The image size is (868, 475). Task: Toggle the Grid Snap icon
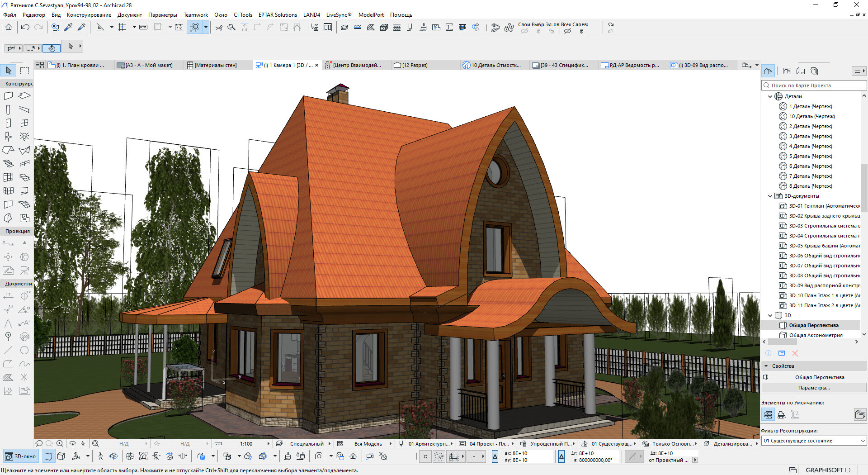tap(122, 28)
